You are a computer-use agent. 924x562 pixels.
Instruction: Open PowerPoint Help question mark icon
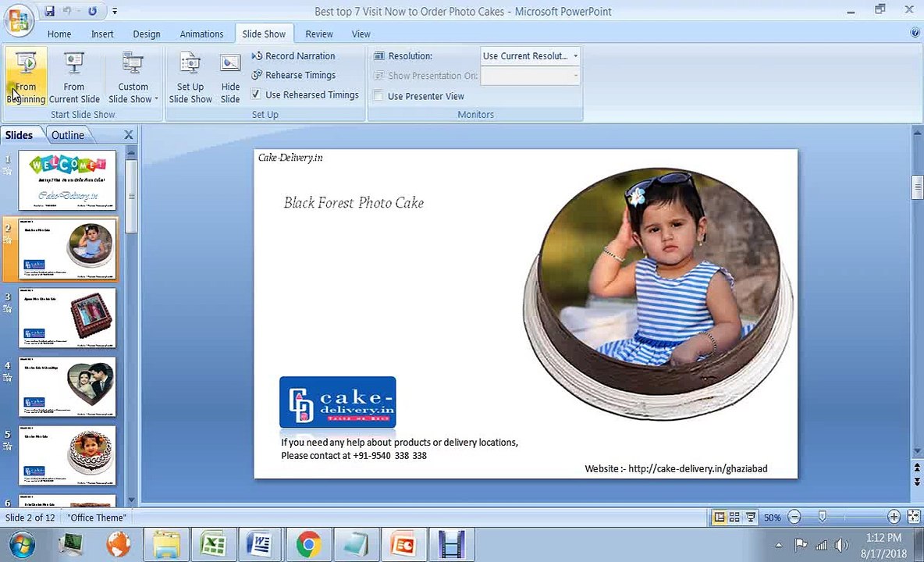(915, 34)
